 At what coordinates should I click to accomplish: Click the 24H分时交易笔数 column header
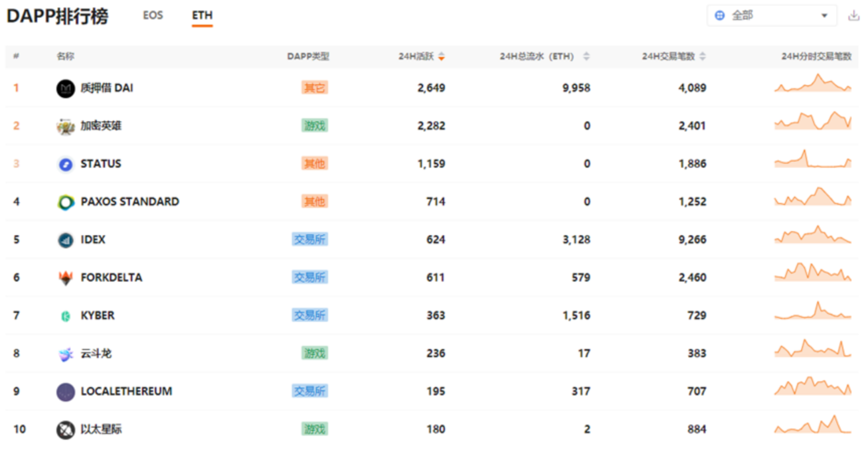(x=816, y=56)
